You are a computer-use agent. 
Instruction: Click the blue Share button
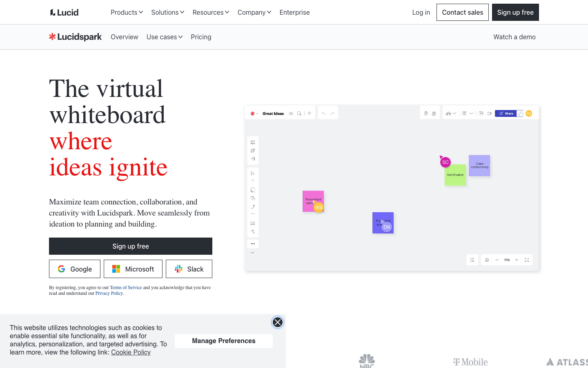tap(506, 113)
